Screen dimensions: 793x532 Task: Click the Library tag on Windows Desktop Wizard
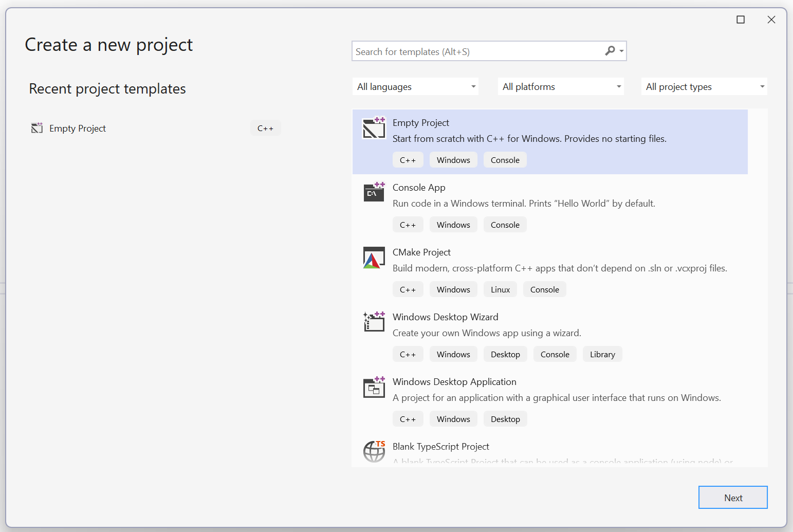coord(602,354)
